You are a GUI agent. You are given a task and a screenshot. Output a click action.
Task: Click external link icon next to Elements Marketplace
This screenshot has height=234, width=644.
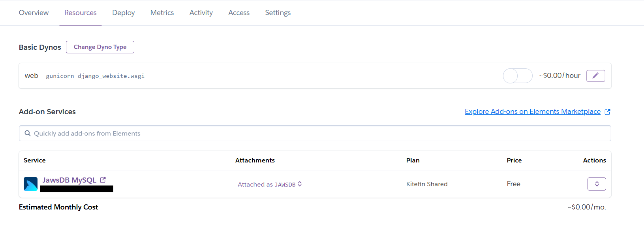tap(607, 112)
